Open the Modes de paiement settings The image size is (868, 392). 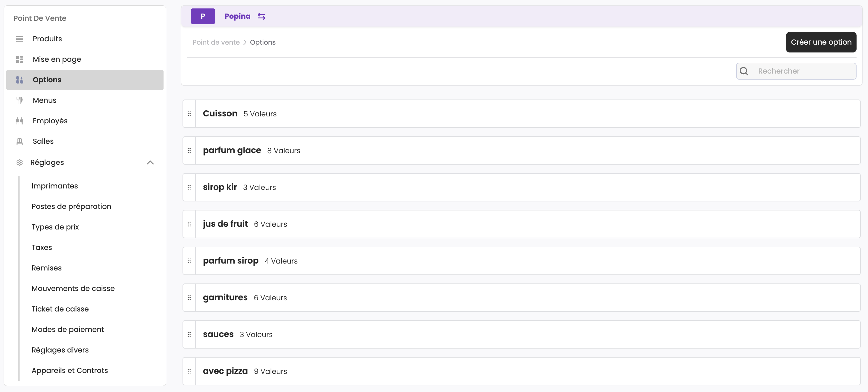(x=68, y=329)
